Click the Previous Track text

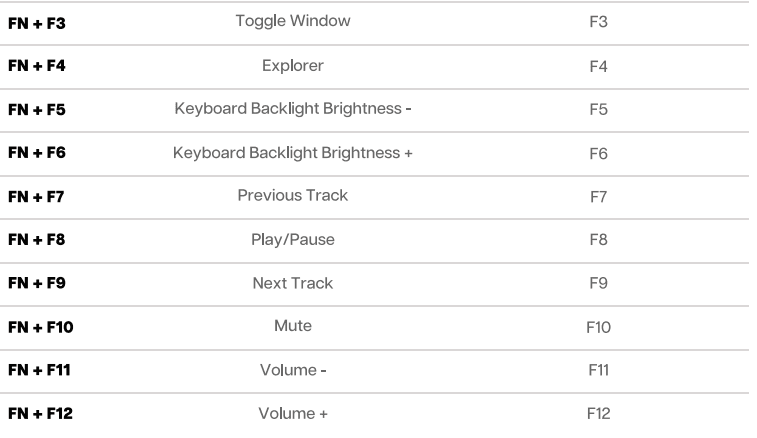[293, 196]
